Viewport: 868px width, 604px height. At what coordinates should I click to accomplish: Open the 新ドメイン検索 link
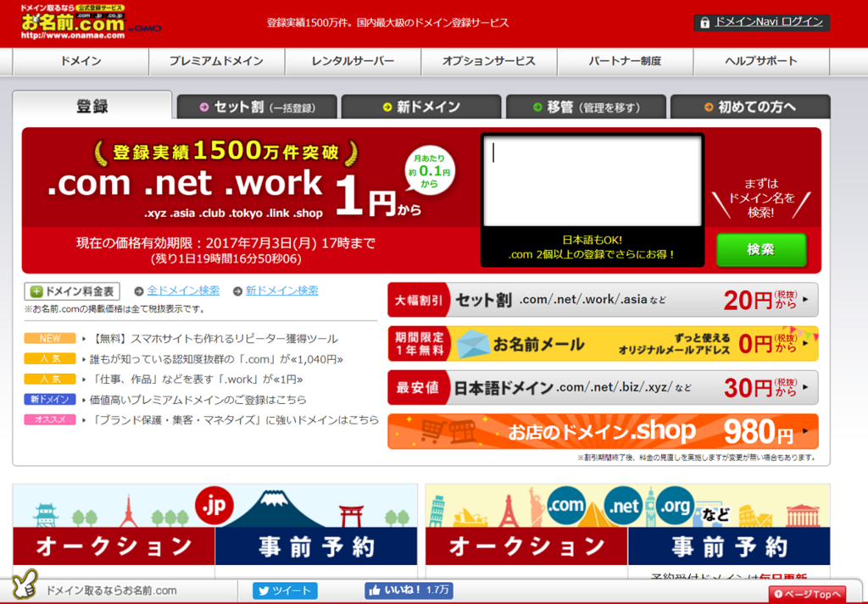(281, 291)
